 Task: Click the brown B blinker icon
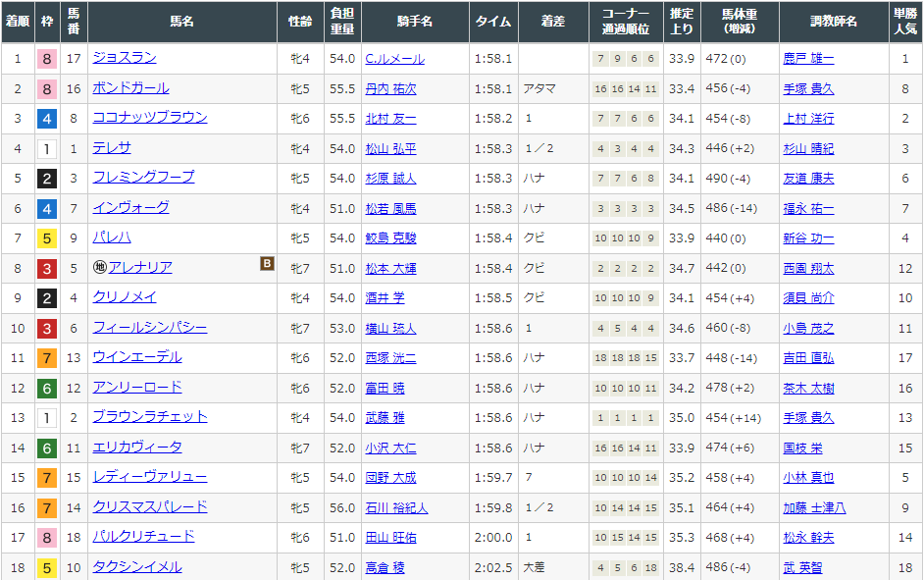266,264
